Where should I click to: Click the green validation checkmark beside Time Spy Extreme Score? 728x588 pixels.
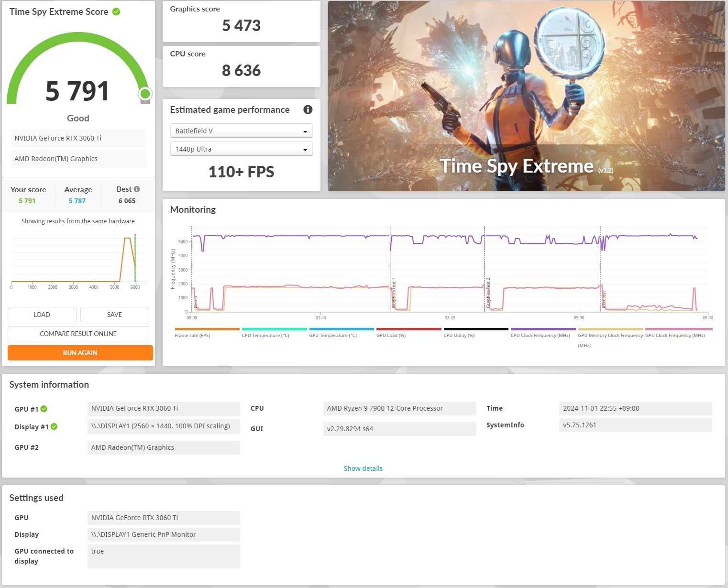coord(116,11)
